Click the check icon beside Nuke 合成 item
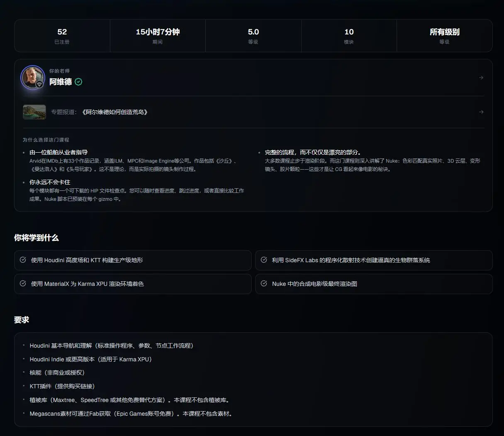The width and height of the screenshot is (504, 436). [264, 283]
